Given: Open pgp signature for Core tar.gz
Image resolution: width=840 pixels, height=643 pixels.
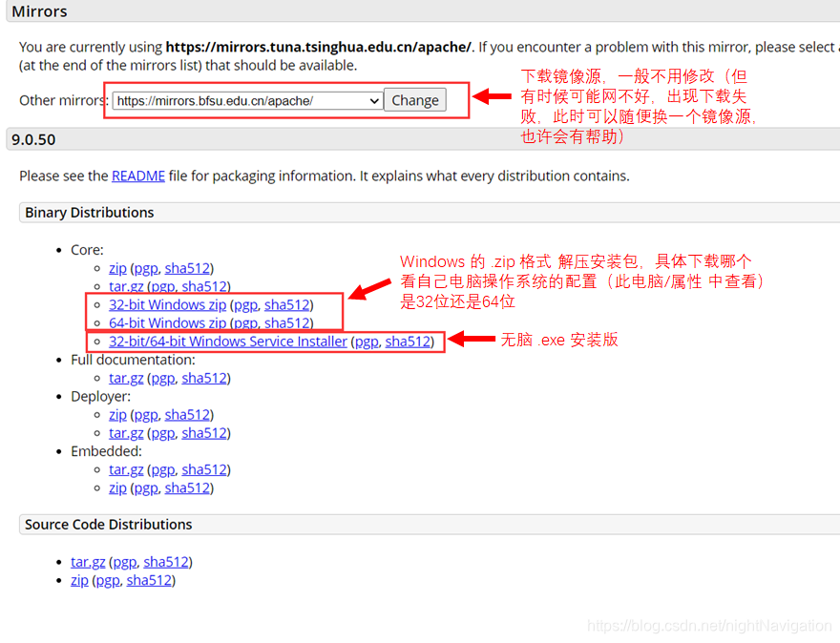Looking at the screenshot, I should tap(163, 286).
